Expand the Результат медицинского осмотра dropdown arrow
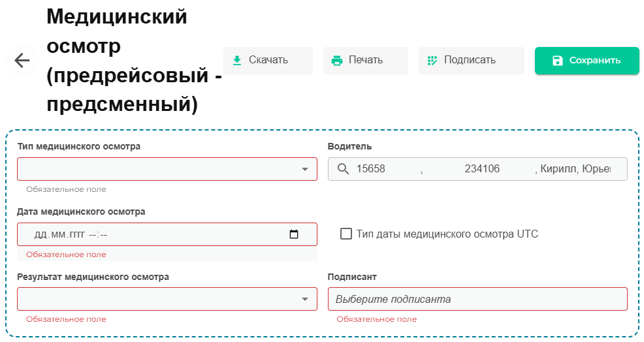The height and width of the screenshot is (342, 644). tap(304, 299)
